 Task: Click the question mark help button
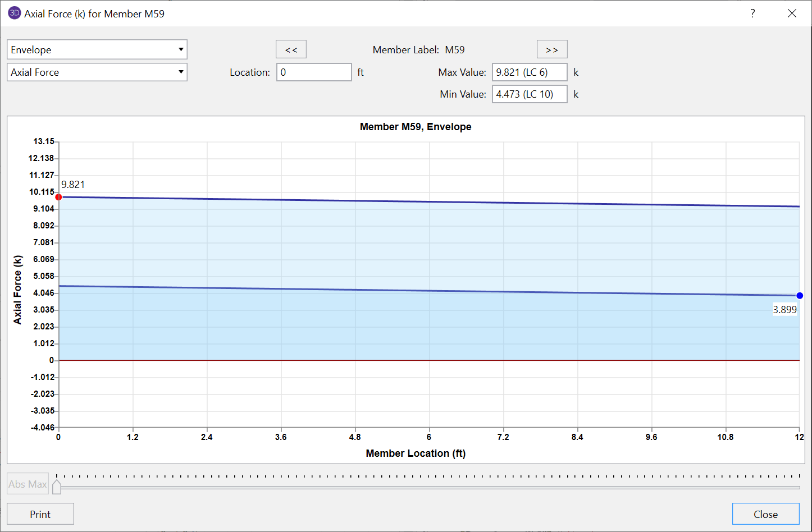752,13
